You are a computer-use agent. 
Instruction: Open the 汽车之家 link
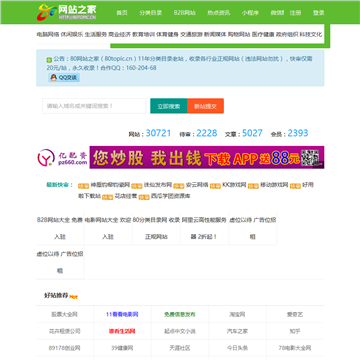click(x=237, y=331)
